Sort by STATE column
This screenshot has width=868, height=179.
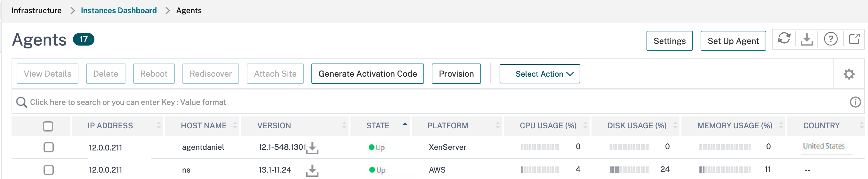[x=380, y=126]
